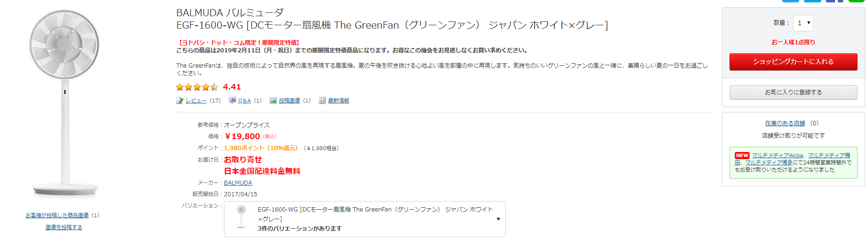Open the BALMUDA maker link
The height and width of the screenshot is (243, 868).
pyautogui.click(x=238, y=183)
